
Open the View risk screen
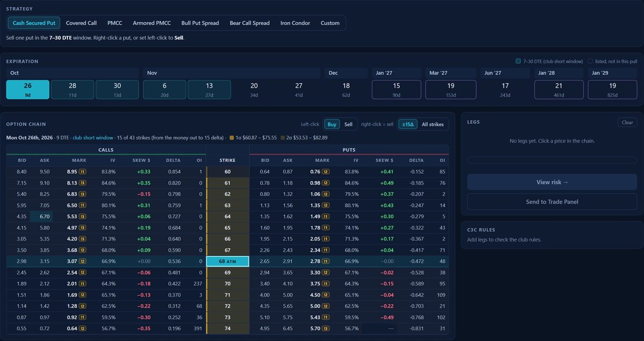coord(552,182)
